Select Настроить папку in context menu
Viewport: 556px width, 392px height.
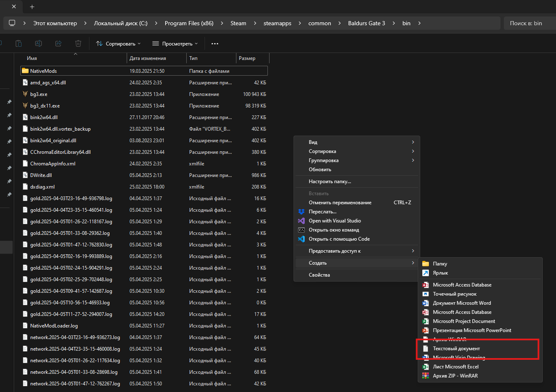tap(357, 182)
